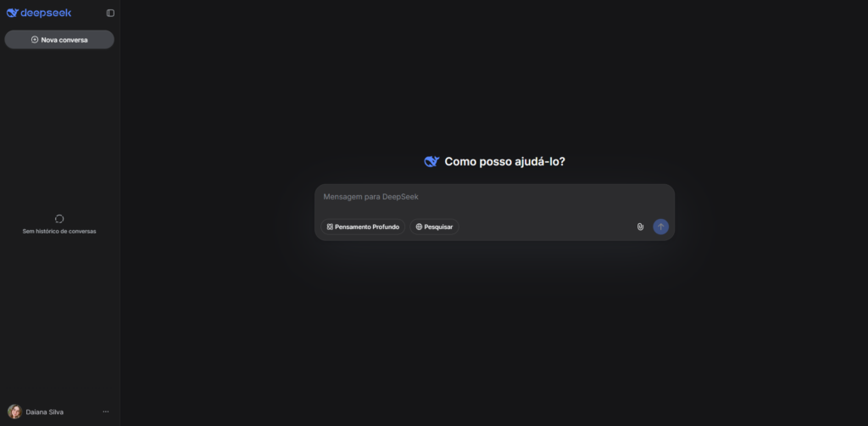Click the plus icon in Nova conversa

pyautogui.click(x=35, y=40)
